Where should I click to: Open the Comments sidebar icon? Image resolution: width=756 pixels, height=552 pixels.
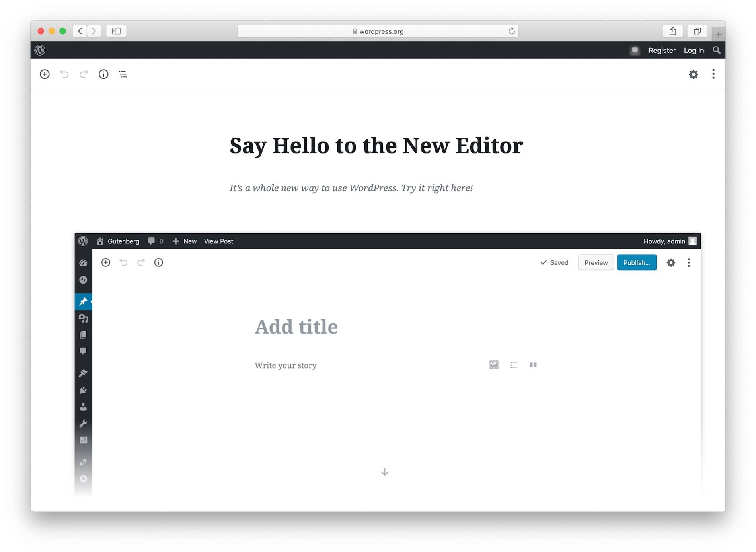pos(83,351)
